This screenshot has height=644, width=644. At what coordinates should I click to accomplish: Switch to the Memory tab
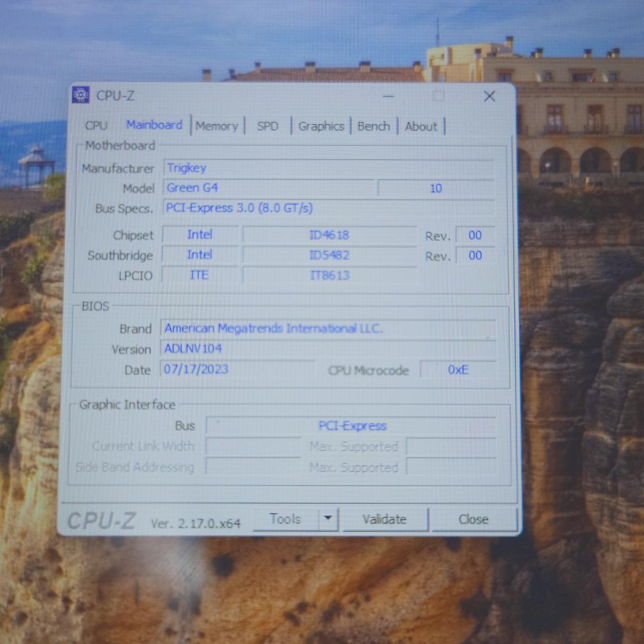pos(216,126)
